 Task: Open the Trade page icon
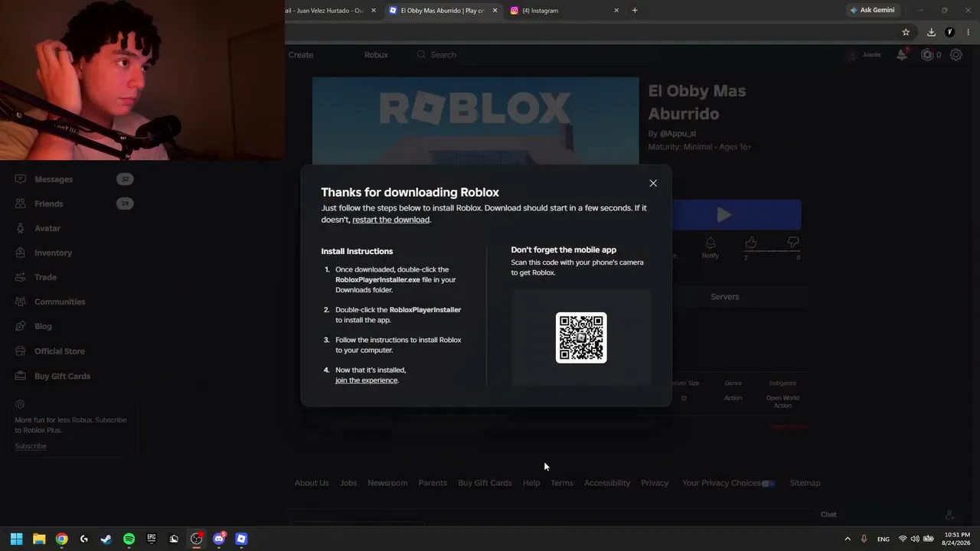21,277
